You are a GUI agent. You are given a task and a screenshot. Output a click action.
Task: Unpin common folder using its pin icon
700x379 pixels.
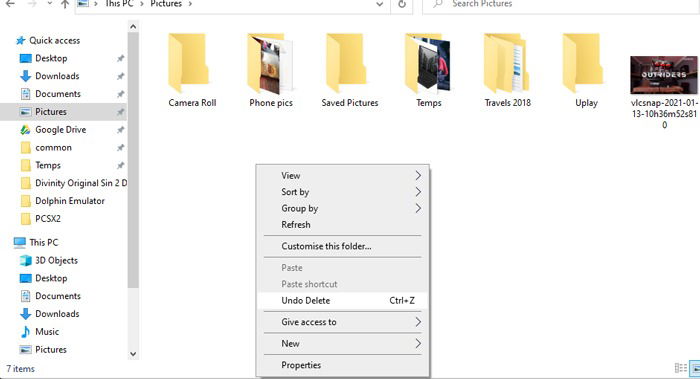point(120,148)
